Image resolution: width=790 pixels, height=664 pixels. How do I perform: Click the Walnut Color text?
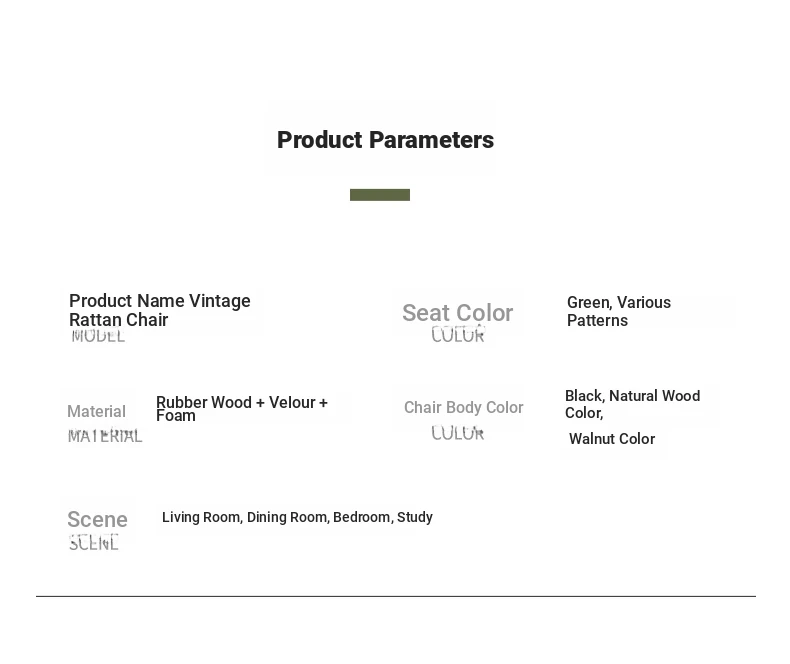pos(612,439)
